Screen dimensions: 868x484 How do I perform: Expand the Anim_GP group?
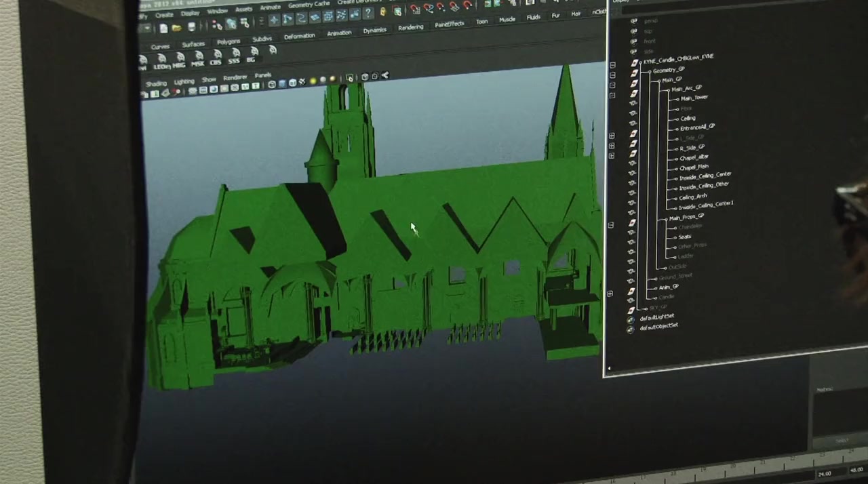pos(610,294)
